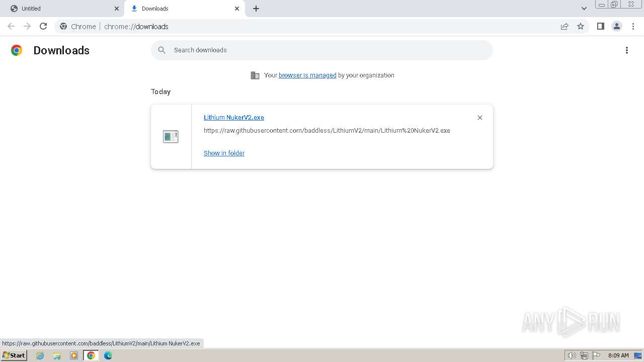The width and height of the screenshot is (644, 362).
Task: Select the Downloads tab
Action: tap(185, 9)
